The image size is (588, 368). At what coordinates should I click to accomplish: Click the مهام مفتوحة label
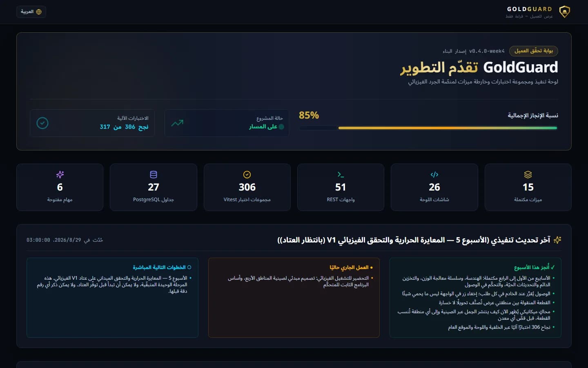[60, 200]
